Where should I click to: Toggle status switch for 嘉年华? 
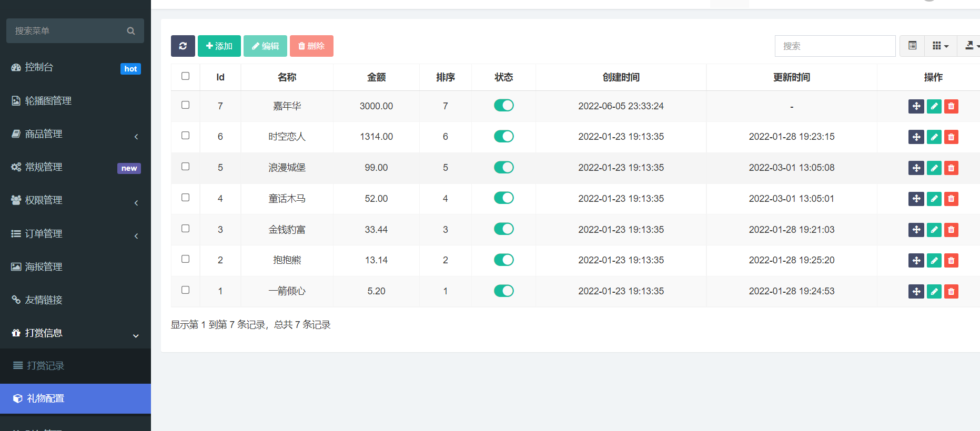pyautogui.click(x=503, y=106)
